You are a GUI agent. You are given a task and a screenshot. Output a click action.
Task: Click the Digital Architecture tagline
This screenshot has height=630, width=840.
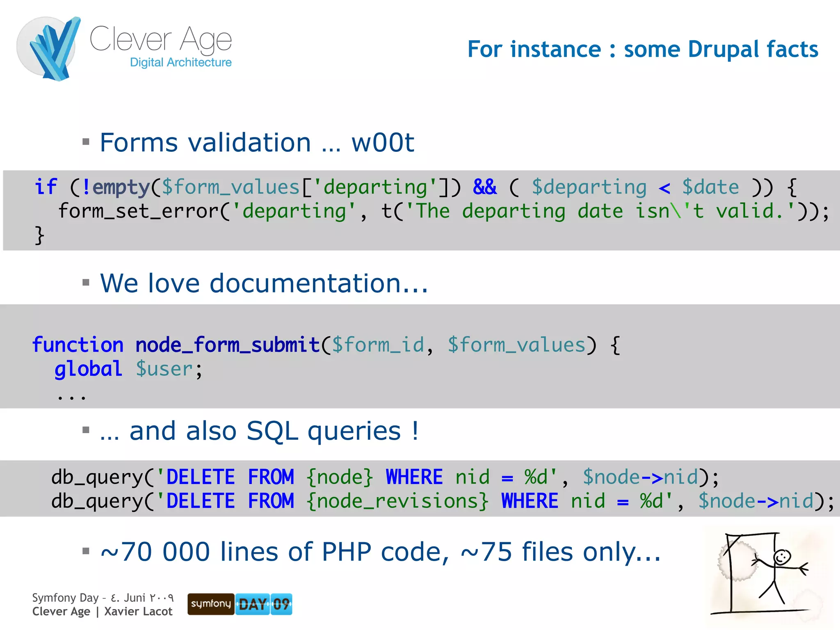(x=180, y=62)
